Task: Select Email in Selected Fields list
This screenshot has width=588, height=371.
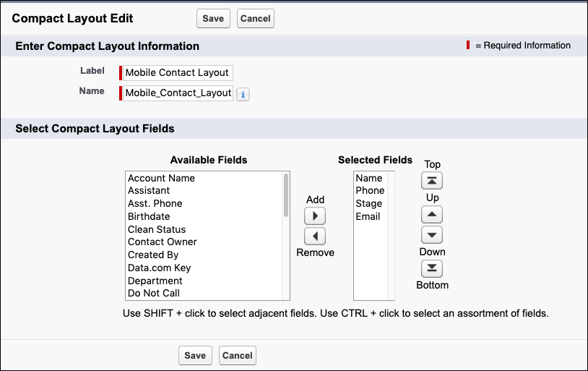Action: click(371, 216)
